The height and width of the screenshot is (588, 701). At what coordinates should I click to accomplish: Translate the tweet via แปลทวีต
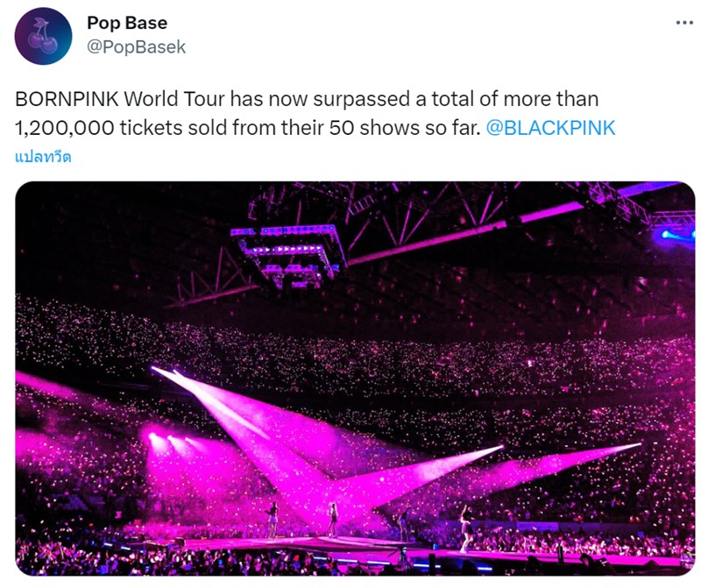pos(43,157)
